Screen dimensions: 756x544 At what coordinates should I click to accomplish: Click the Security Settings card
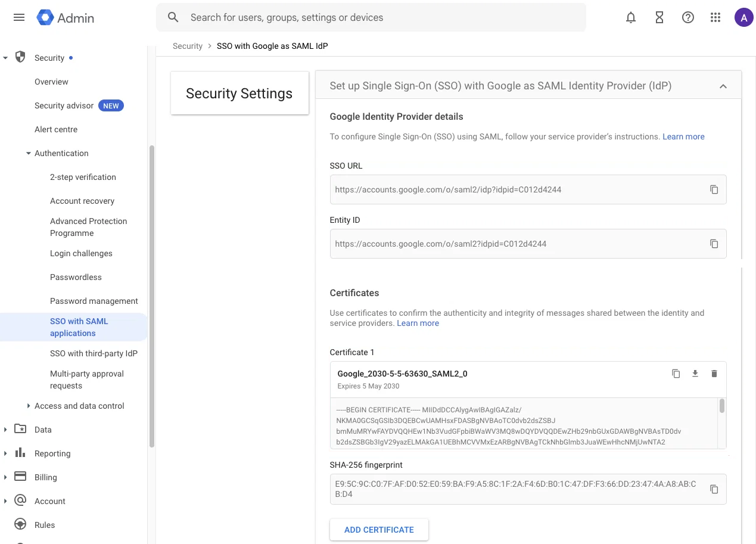click(239, 93)
